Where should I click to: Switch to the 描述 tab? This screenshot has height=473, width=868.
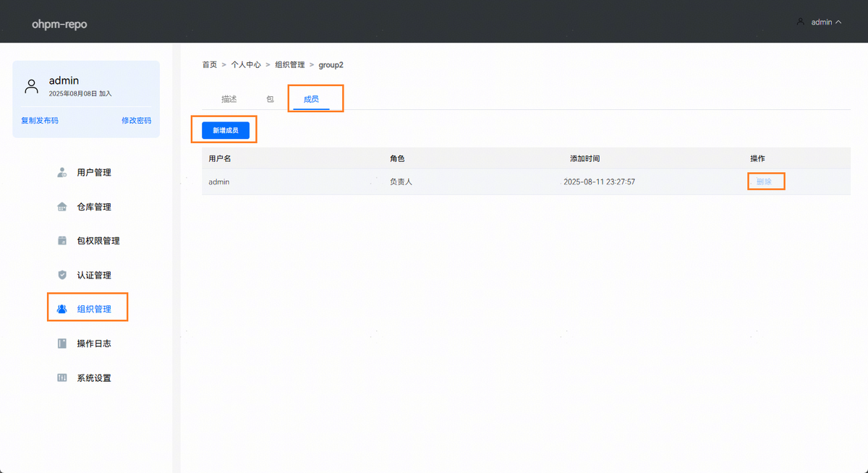229,99
